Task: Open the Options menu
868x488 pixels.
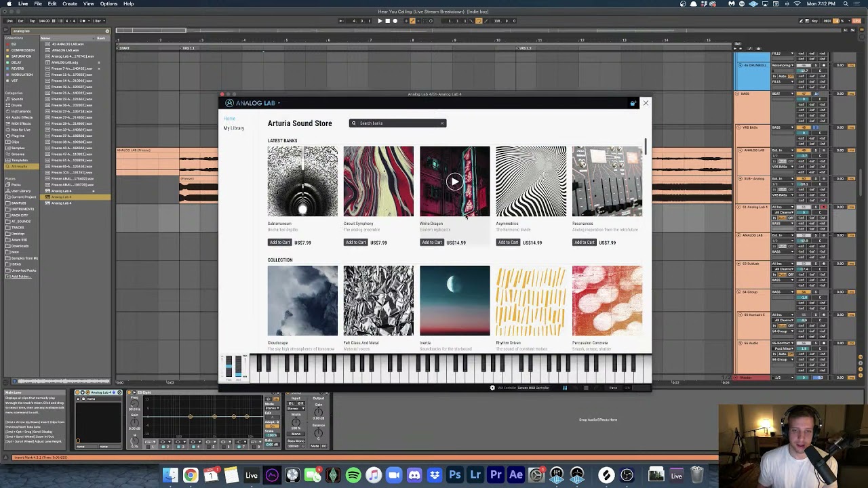Action: point(108,4)
